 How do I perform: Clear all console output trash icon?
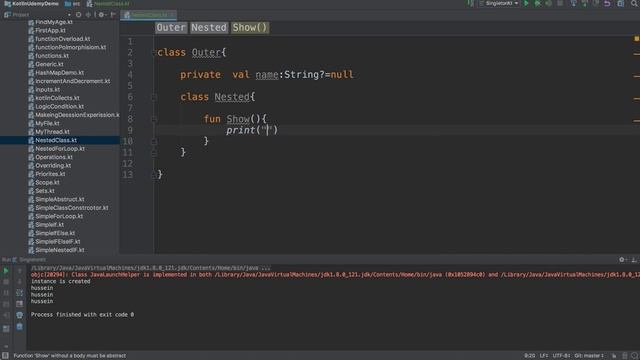19,327
